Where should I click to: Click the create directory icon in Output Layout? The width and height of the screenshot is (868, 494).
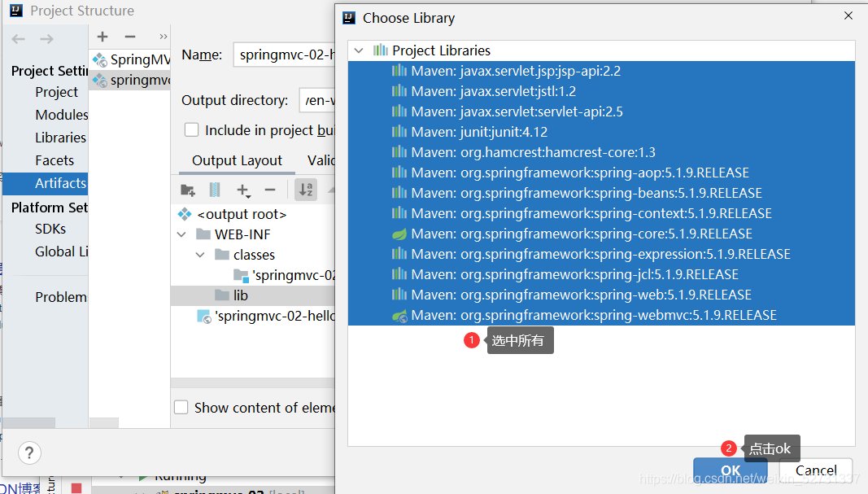[188, 190]
